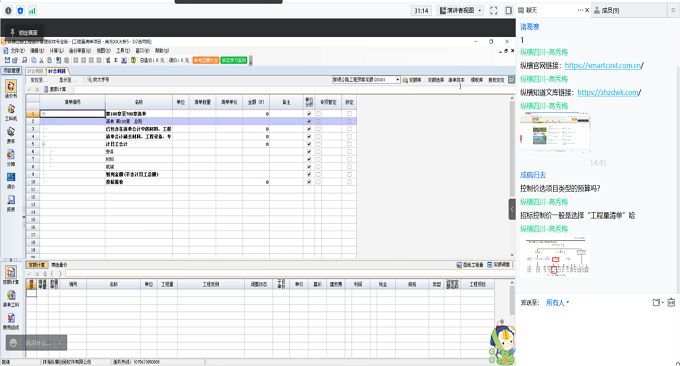Toggle 锁定 checkbox in first grid row
The width and height of the screenshot is (680, 366).
pos(349,114)
